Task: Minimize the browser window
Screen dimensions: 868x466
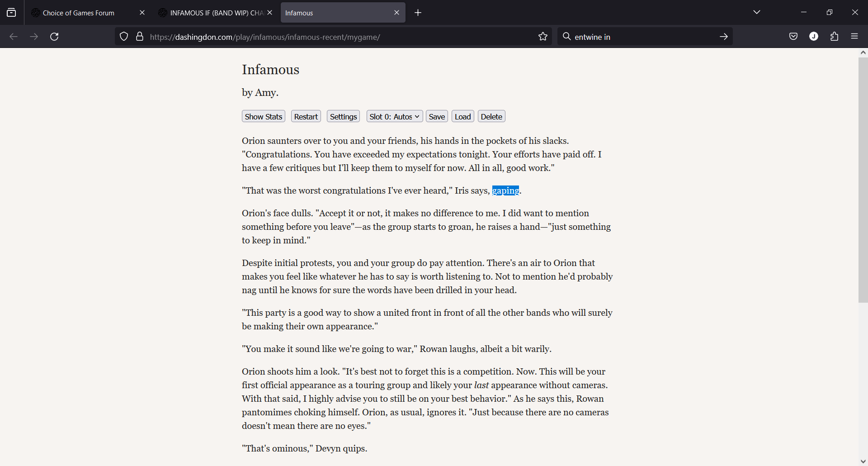Action: point(804,12)
